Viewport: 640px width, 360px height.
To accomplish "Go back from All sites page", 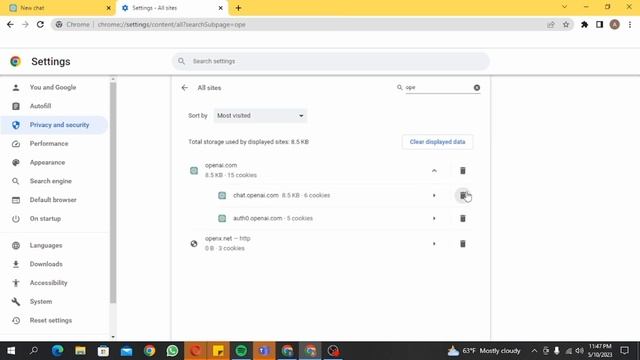I will [x=185, y=88].
